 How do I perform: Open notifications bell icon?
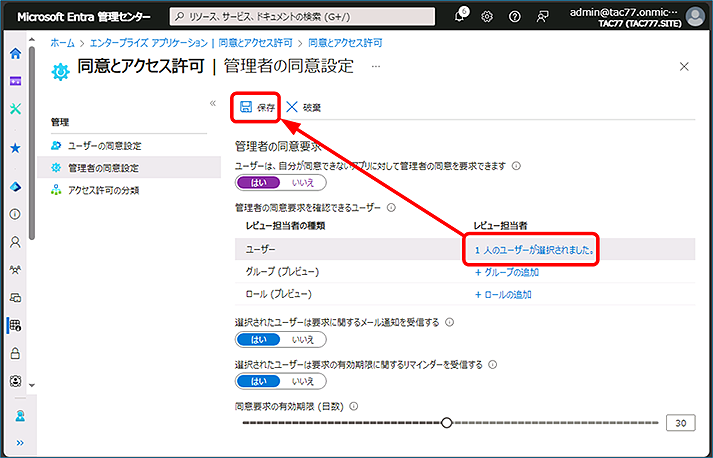460,16
